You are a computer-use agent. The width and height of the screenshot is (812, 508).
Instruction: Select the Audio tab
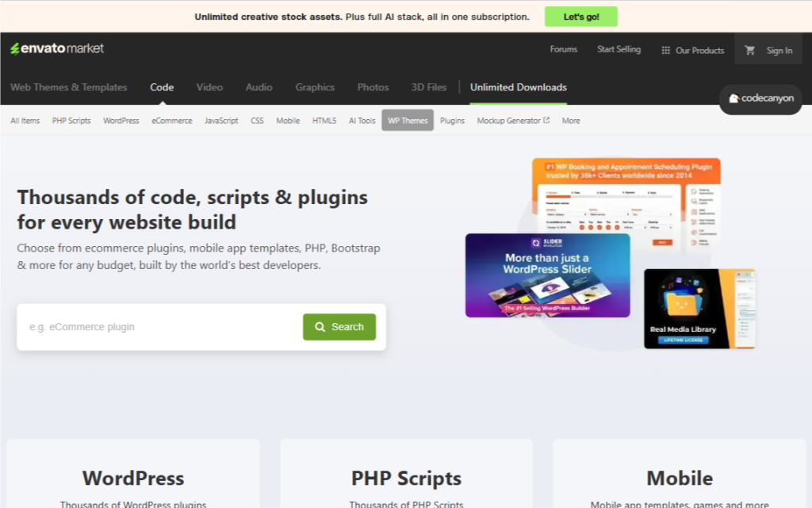coord(259,87)
